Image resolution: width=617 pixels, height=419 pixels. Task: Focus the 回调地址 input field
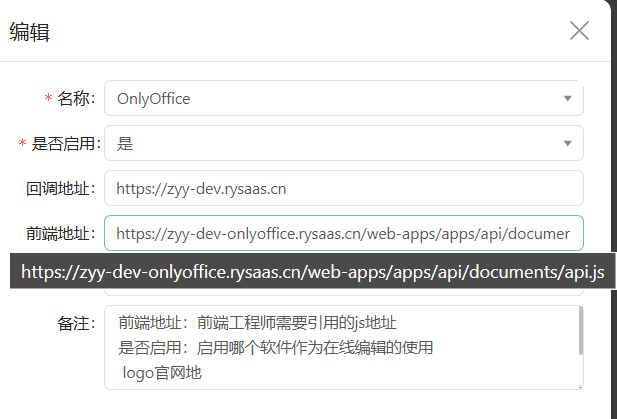coord(344,188)
